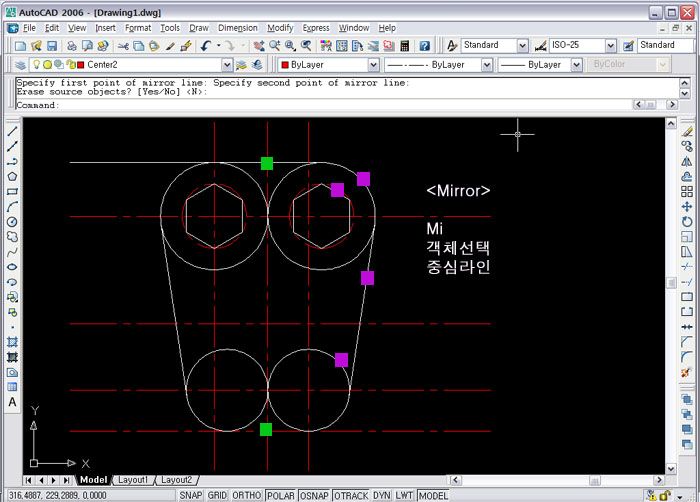Toggle ORTHO mode in status bar
This screenshot has width=700, height=502.
[246, 495]
